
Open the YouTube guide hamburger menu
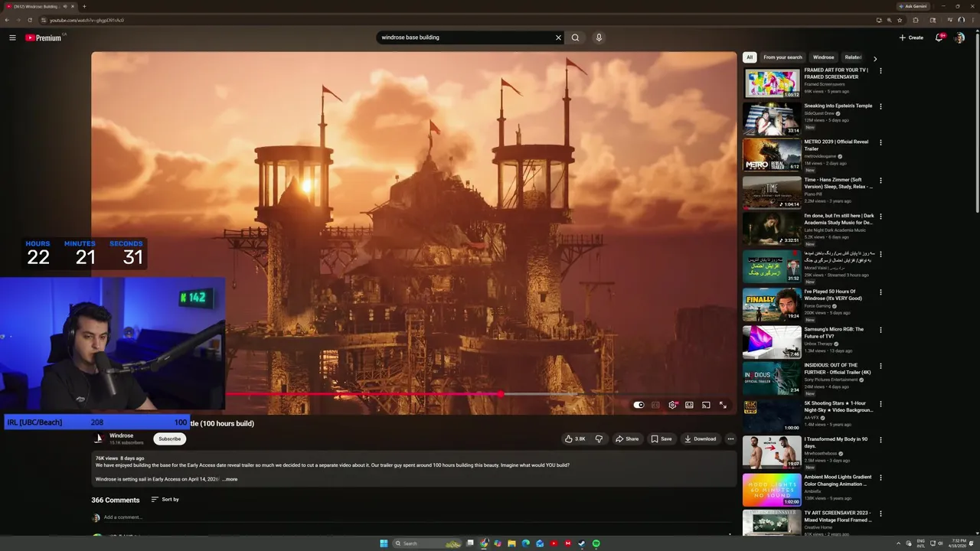click(12, 37)
